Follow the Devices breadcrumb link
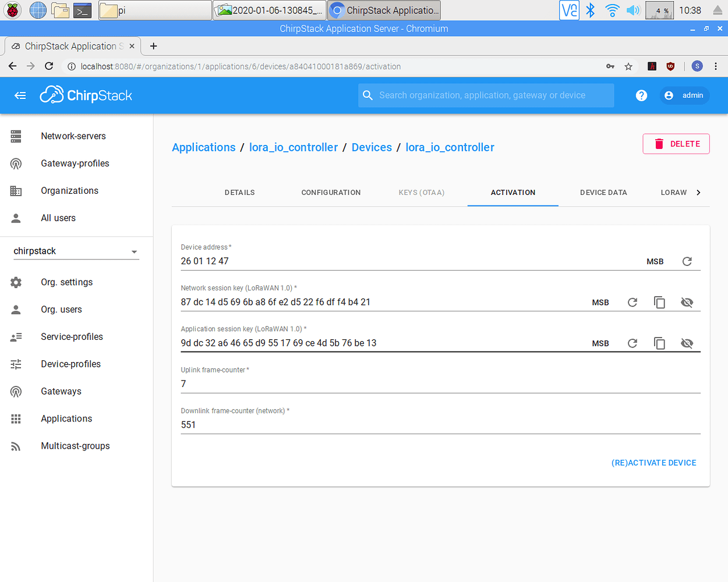 [372, 147]
